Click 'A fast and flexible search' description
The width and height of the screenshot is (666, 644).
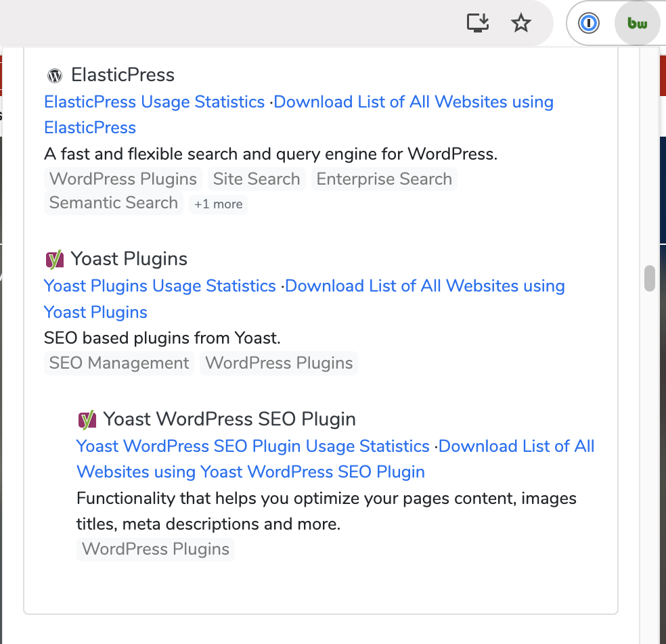271,154
